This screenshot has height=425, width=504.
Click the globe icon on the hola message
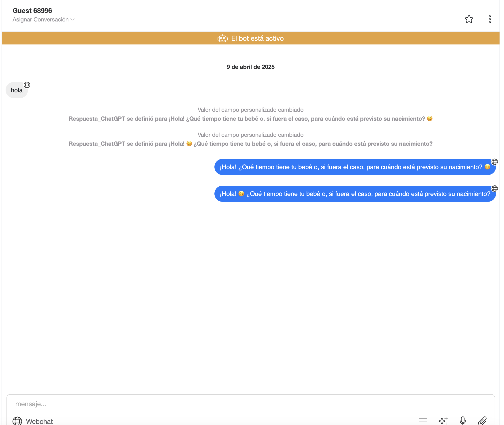pos(27,84)
